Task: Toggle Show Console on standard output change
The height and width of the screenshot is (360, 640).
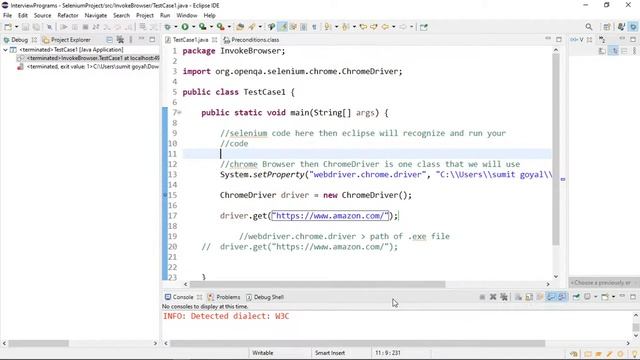Action: (551, 297)
